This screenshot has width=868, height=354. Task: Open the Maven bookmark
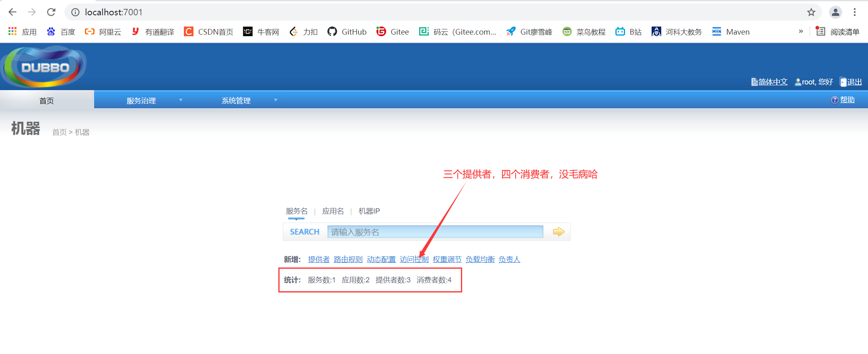(x=730, y=31)
